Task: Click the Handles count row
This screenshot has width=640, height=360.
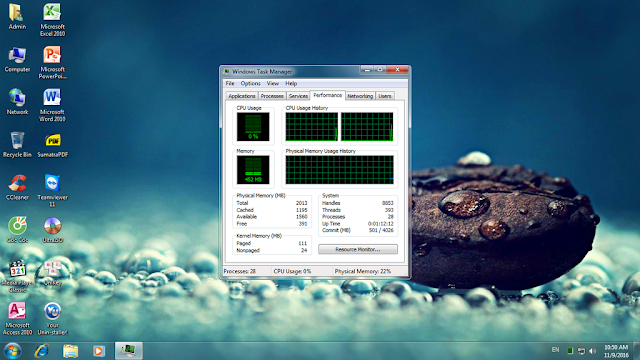Action: pos(358,203)
